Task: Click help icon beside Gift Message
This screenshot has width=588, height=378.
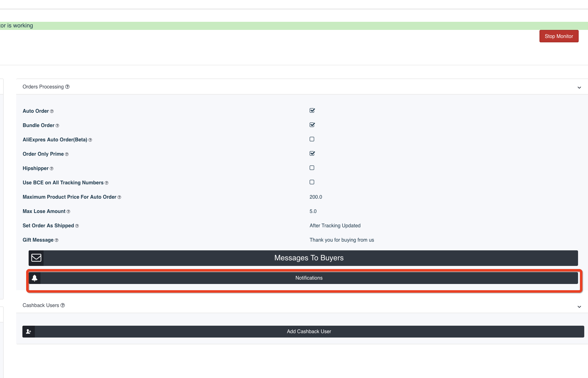Action: point(56,240)
